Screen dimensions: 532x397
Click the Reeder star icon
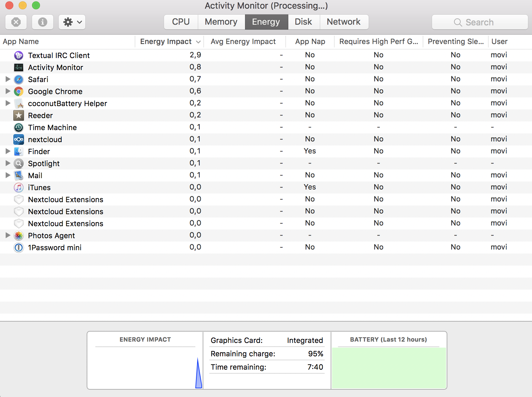coord(19,115)
